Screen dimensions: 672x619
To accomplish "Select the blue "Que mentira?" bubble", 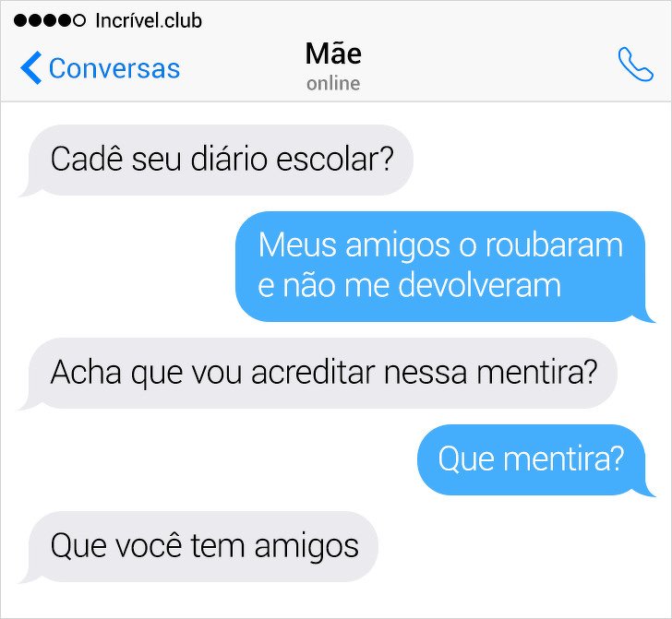I will pos(536,460).
